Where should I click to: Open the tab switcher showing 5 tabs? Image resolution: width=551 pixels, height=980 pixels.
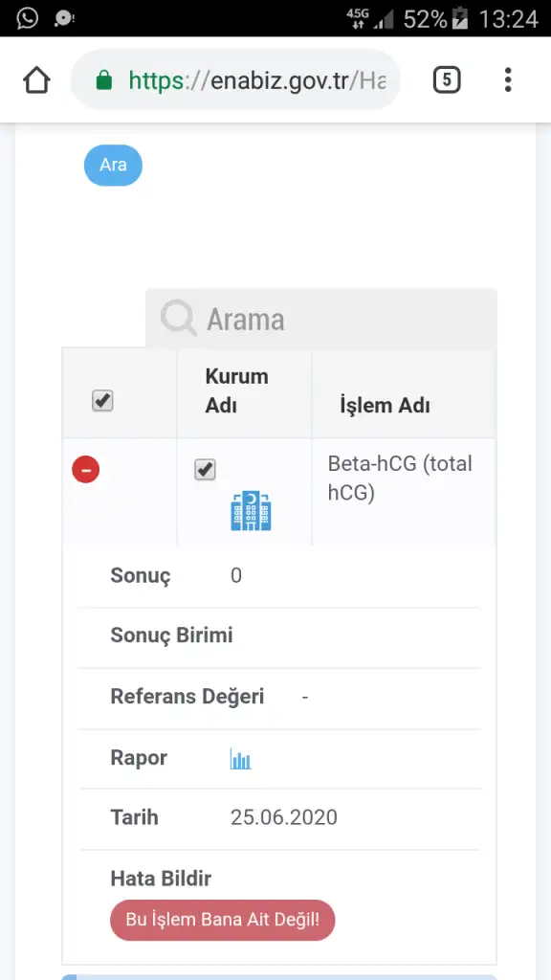coord(447,80)
